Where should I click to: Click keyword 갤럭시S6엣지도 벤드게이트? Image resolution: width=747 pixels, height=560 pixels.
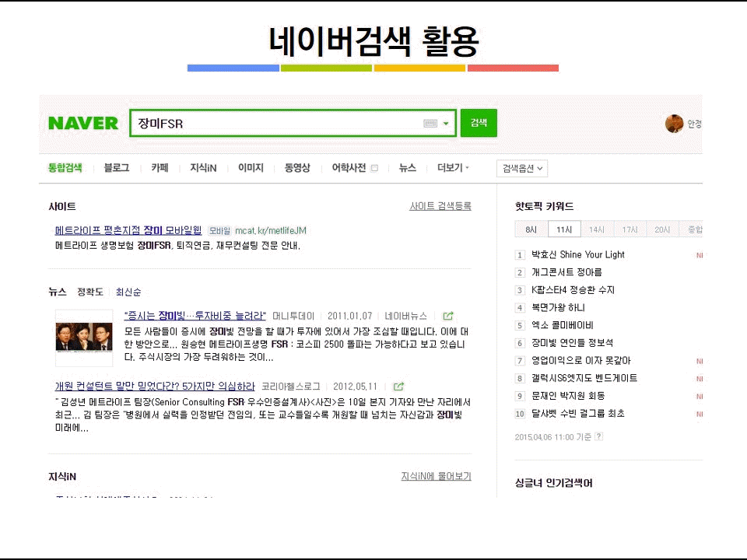tap(584, 378)
